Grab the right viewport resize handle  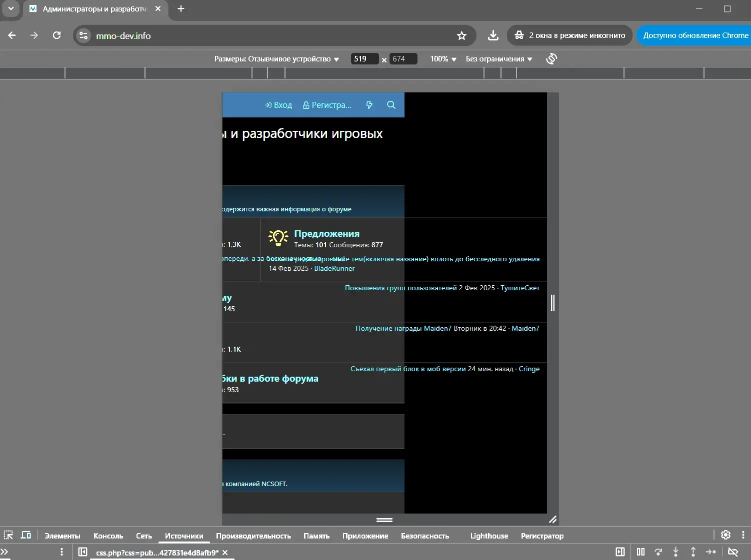point(552,303)
